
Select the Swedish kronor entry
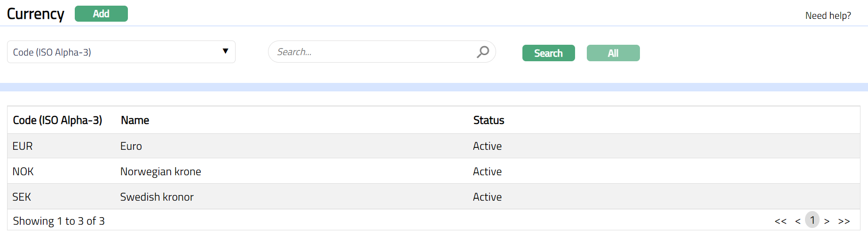point(157,197)
